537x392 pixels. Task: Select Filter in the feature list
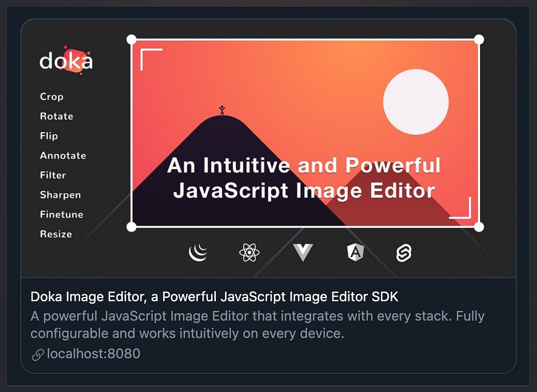coord(53,175)
